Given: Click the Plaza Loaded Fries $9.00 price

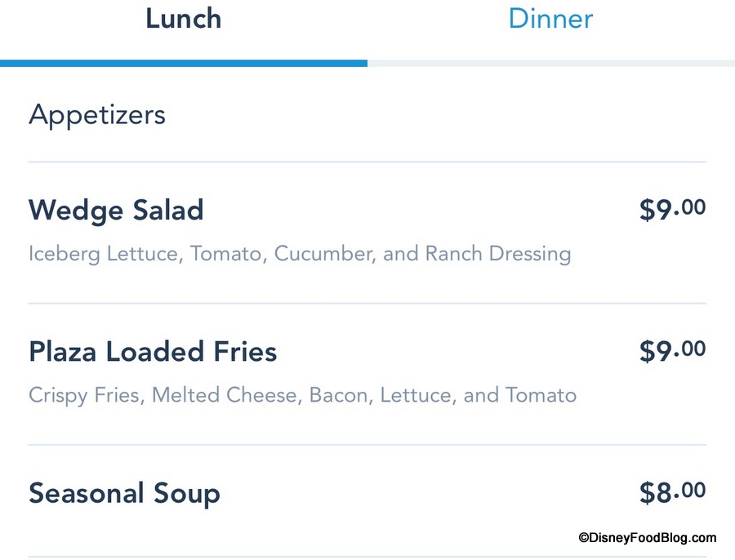Looking at the screenshot, I should point(672,351).
